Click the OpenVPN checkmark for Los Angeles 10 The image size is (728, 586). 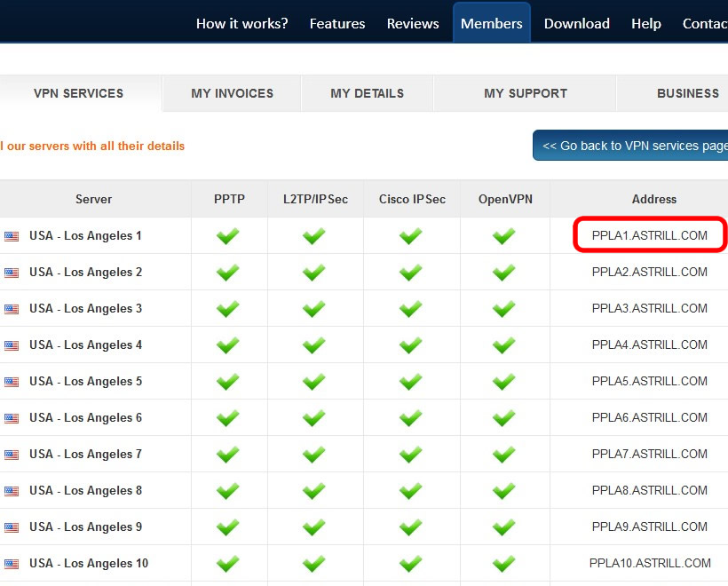click(504, 563)
